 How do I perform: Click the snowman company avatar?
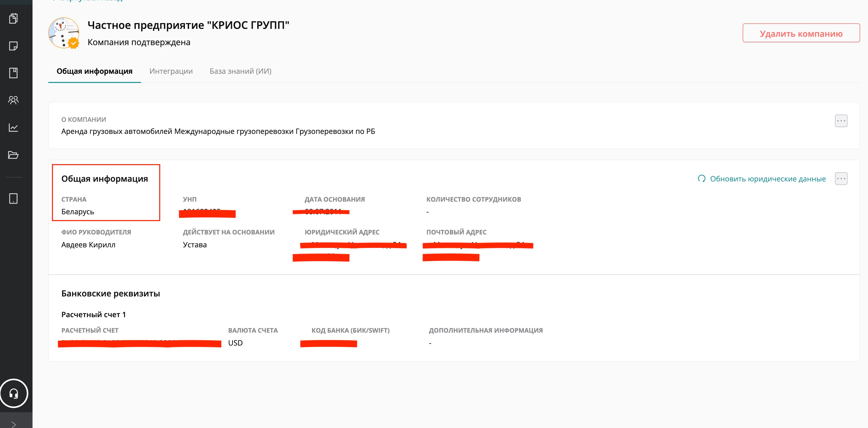pos(64,33)
